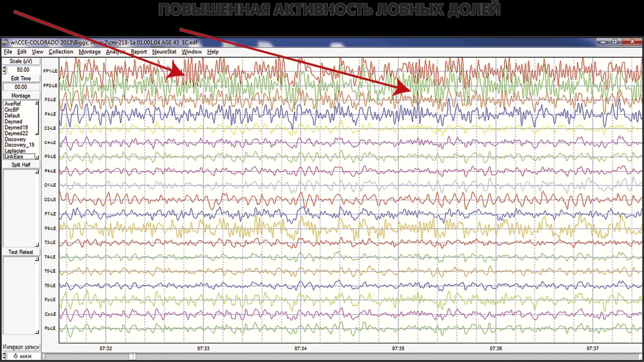Click the Scale (uV) button

pyautogui.click(x=21, y=61)
